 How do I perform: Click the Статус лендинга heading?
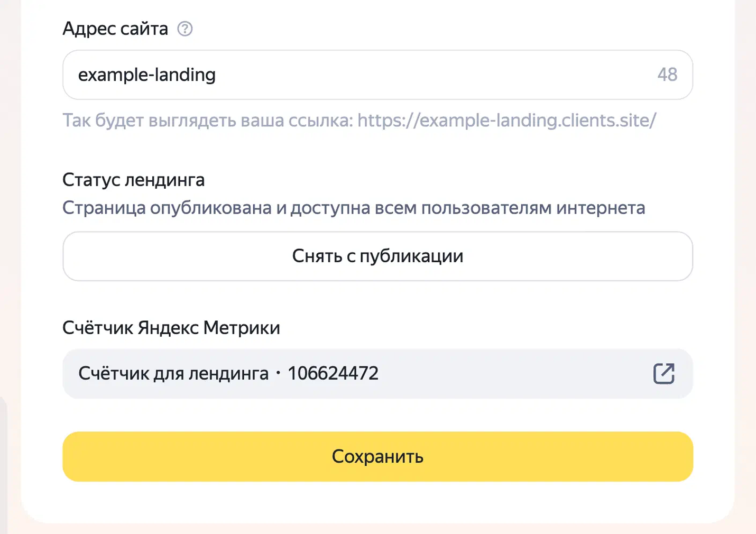(x=134, y=180)
